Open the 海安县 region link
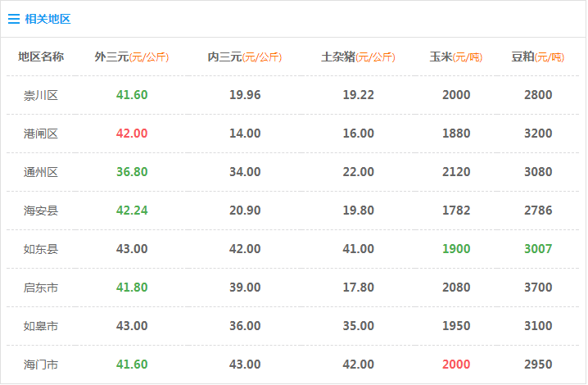 tap(41, 211)
